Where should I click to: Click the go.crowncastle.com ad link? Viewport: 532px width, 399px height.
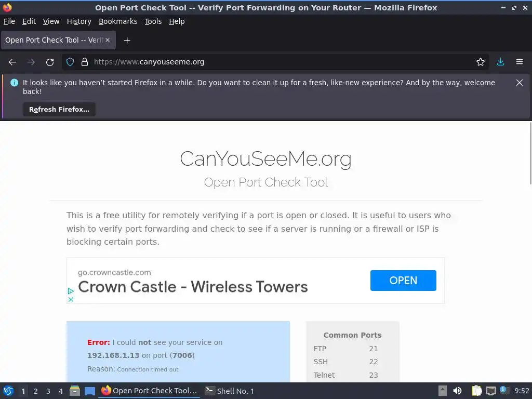click(x=114, y=272)
